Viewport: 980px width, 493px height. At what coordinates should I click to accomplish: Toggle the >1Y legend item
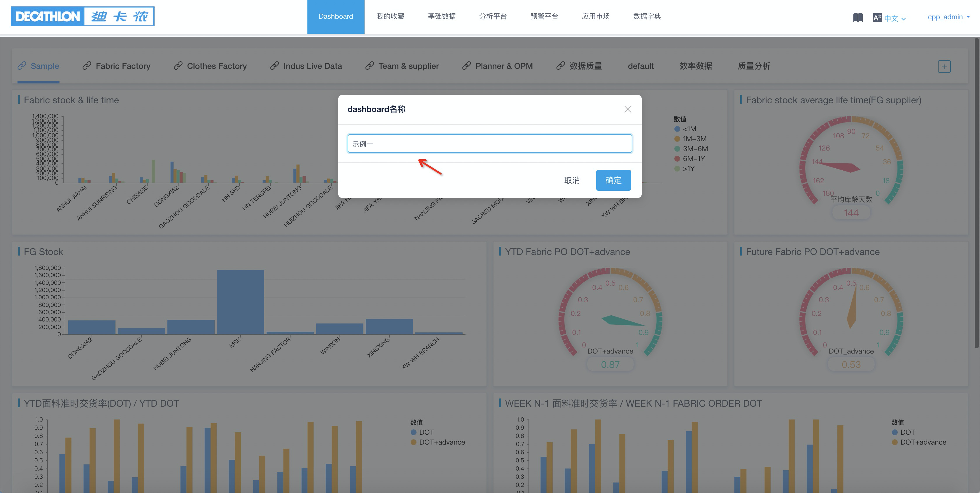[x=685, y=169]
